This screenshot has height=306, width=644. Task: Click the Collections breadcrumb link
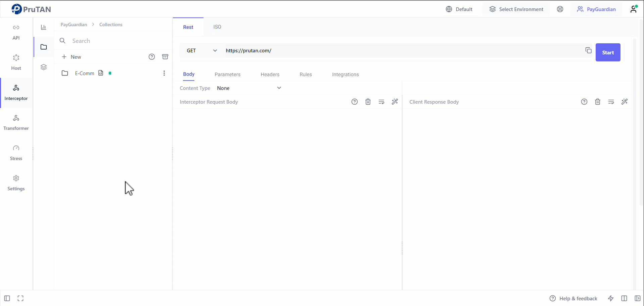(111, 24)
